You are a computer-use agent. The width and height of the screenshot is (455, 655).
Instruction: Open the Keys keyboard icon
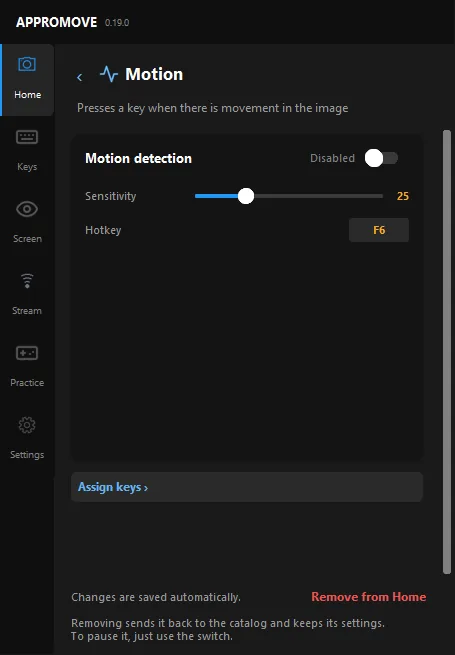pos(27,137)
